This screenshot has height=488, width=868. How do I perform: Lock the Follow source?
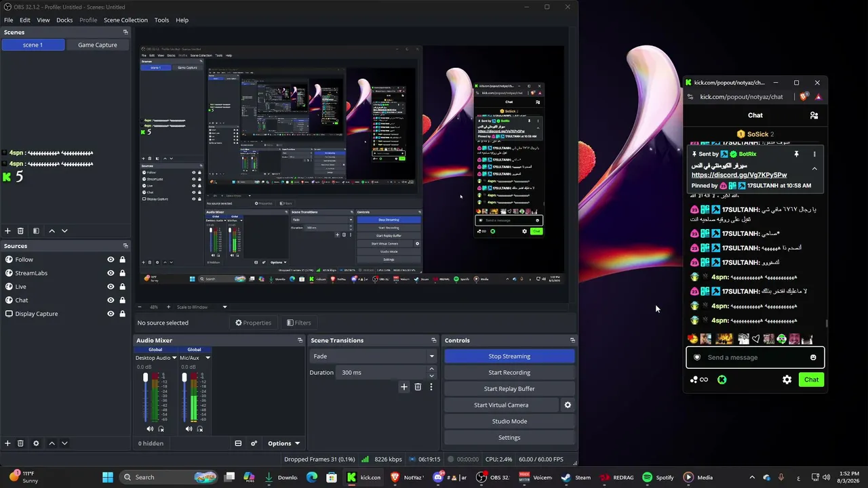click(x=122, y=260)
